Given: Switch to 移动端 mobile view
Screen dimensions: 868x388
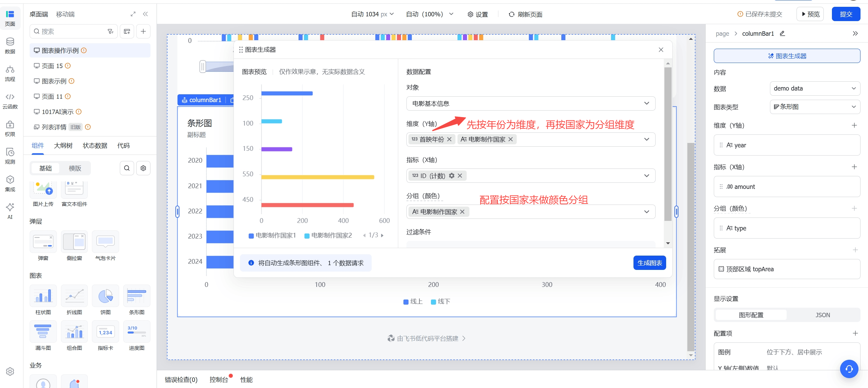Looking at the screenshot, I should [65, 14].
